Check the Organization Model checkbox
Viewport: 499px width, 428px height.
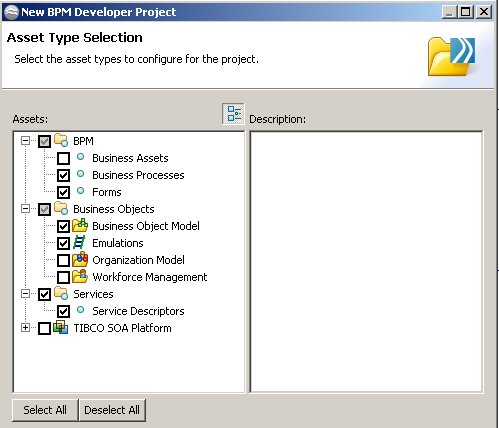63,260
